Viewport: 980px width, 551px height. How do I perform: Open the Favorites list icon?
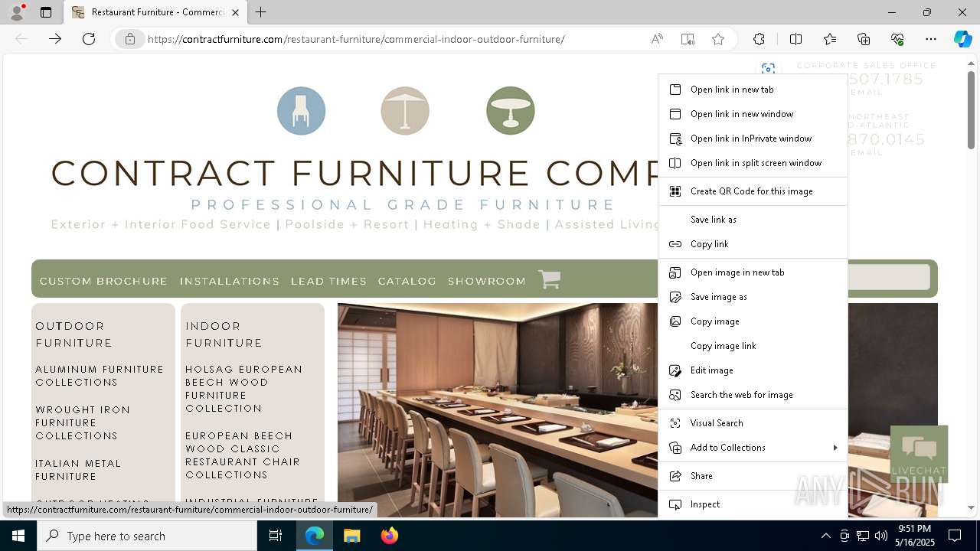(830, 39)
